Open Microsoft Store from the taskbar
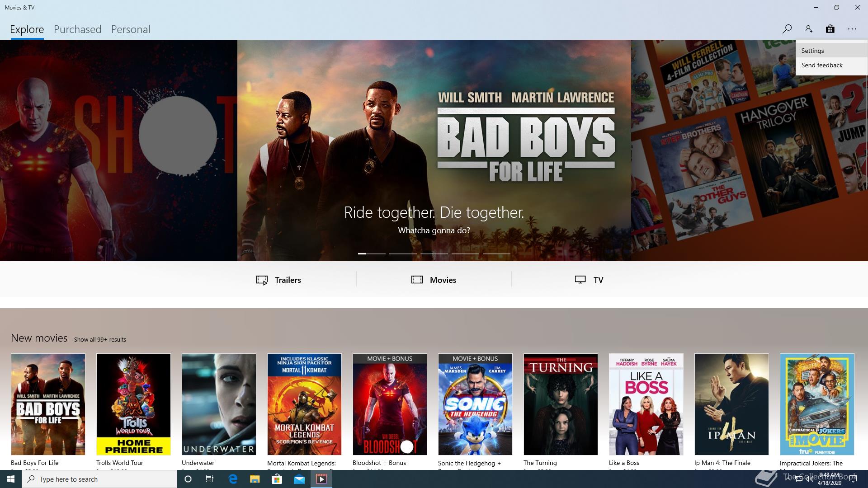This screenshot has width=868, height=488. click(x=277, y=479)
